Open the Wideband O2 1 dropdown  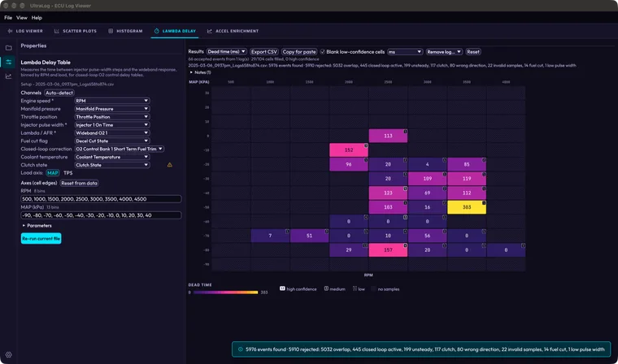[112, 132]
